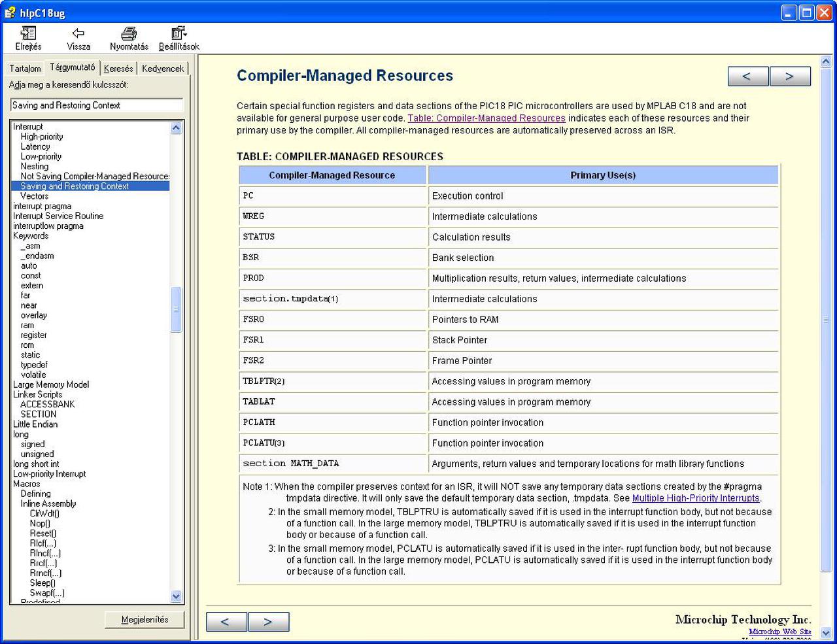Select Interrupt Service Routine index entry
This screenshot has height=644, width=837.
58,216
